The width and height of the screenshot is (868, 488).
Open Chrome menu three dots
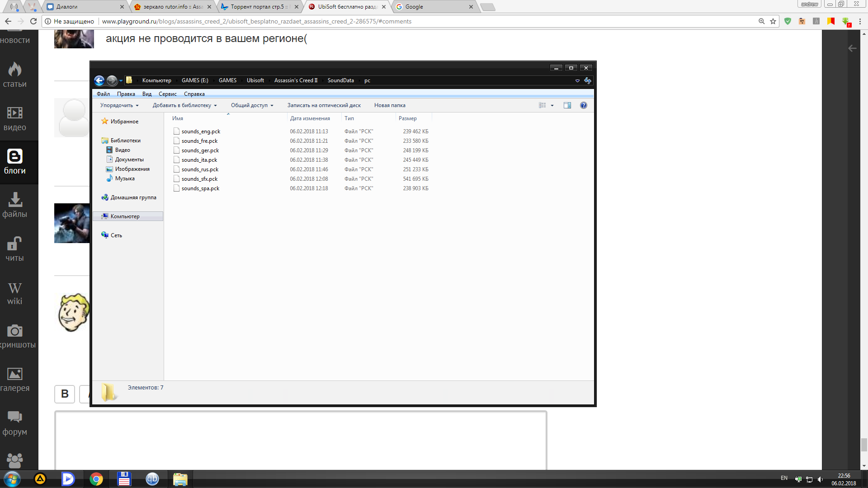860,21
